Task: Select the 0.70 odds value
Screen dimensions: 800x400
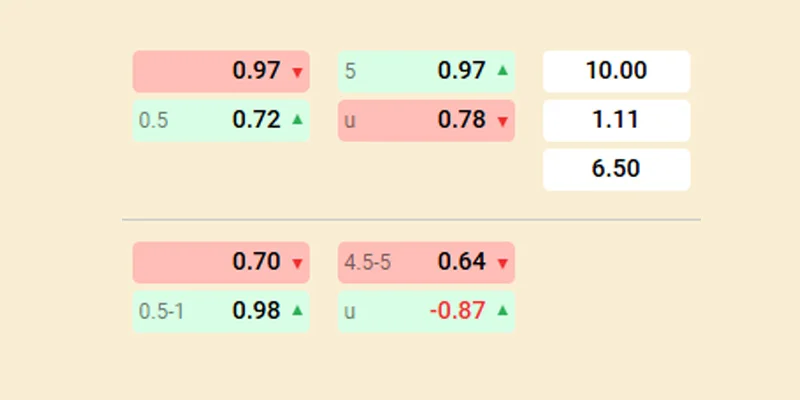Action: pos(257,262)
